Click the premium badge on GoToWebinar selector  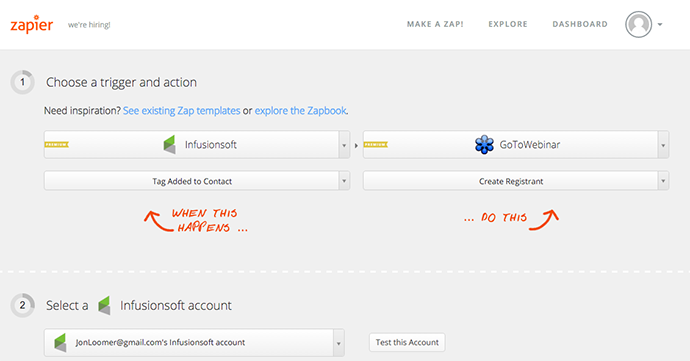pos(376,144)
